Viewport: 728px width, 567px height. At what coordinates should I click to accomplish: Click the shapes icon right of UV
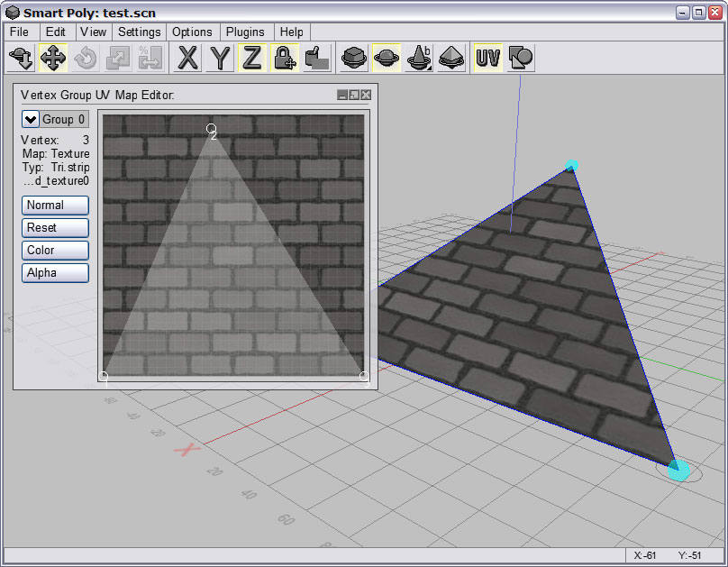click(520, 59)
